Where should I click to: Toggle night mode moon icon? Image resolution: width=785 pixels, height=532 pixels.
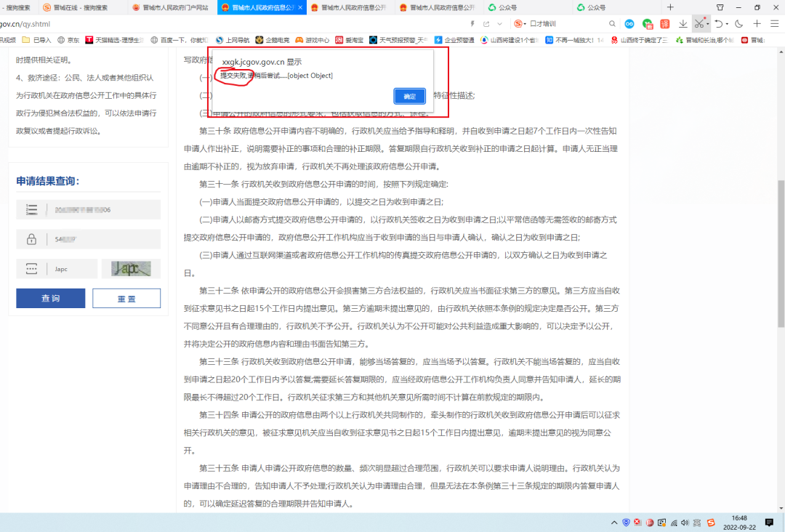(x=739, y=23)
